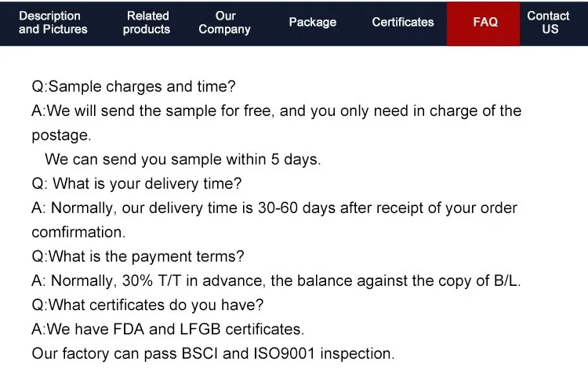The image size is (588, 390).
Task: Click the word 'postage.'
Action: 61,135
